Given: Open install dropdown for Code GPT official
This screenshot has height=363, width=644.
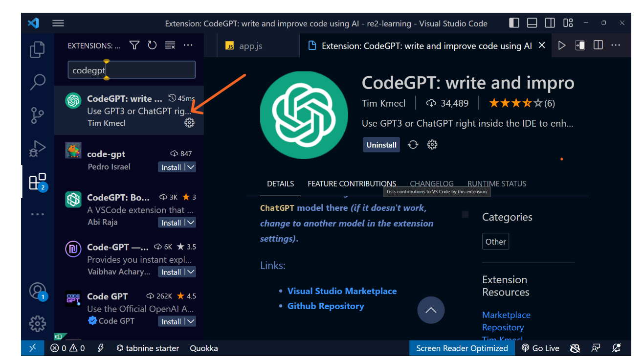Looking at the screenshot, I should [x=191, y=321].
